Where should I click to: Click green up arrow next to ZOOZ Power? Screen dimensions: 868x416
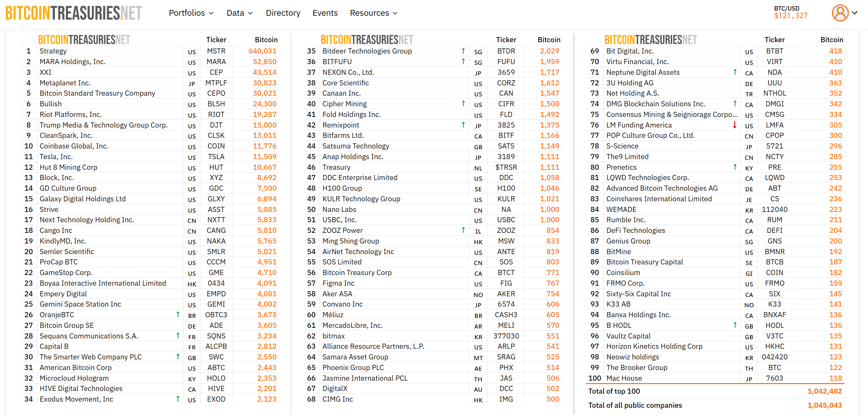463,230
